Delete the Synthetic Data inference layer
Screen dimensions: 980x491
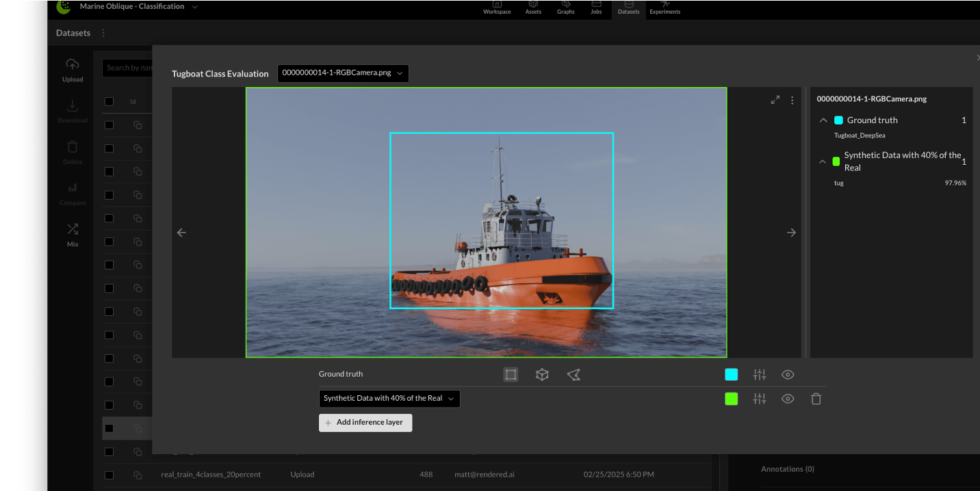(x=816, y=398)
